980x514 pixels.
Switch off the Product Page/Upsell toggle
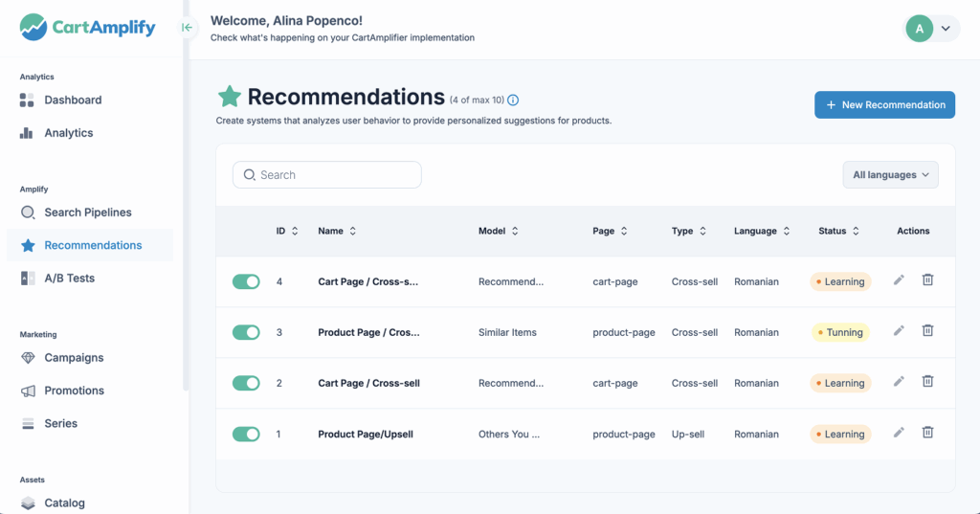246,434
